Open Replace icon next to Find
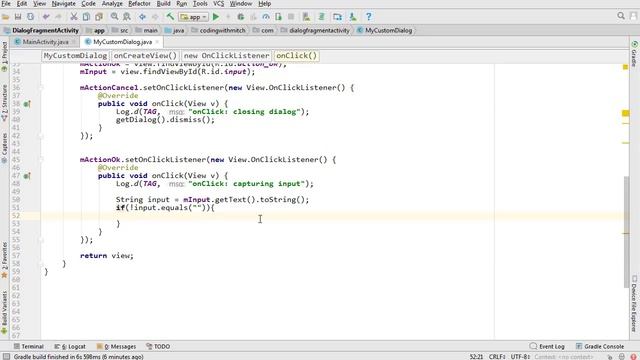 (127, 17)
